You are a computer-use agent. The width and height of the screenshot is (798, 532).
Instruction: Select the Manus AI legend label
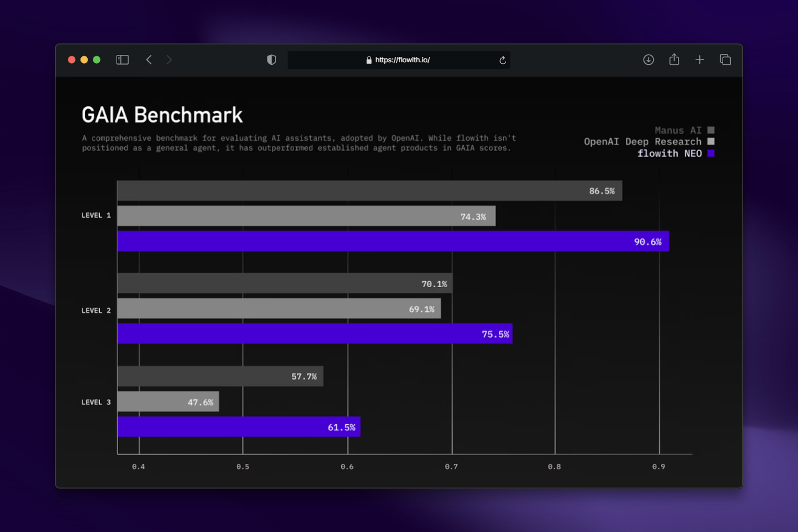click(678, 130)
